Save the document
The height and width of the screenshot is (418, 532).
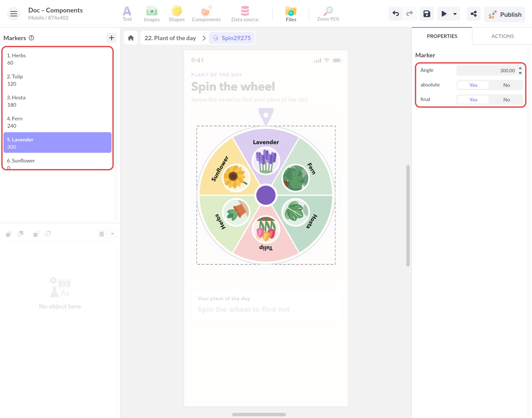coord(427,14)
